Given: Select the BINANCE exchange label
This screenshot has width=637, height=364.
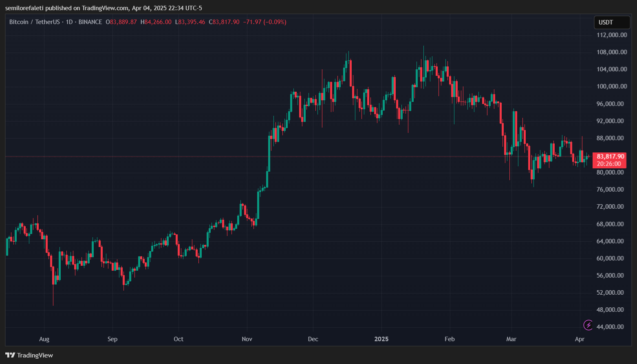Looking at the screenshot, I should (x=90, y=22).
